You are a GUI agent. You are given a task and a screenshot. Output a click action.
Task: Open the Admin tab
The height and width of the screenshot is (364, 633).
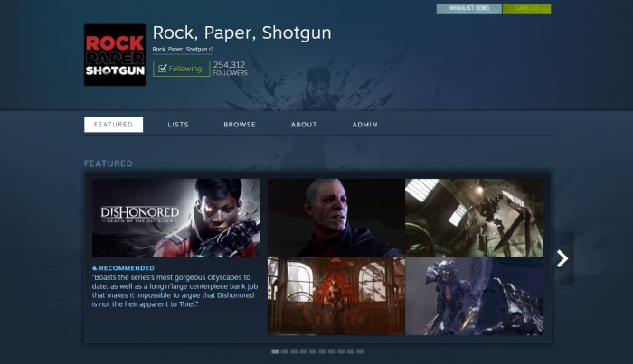(364, 125)
